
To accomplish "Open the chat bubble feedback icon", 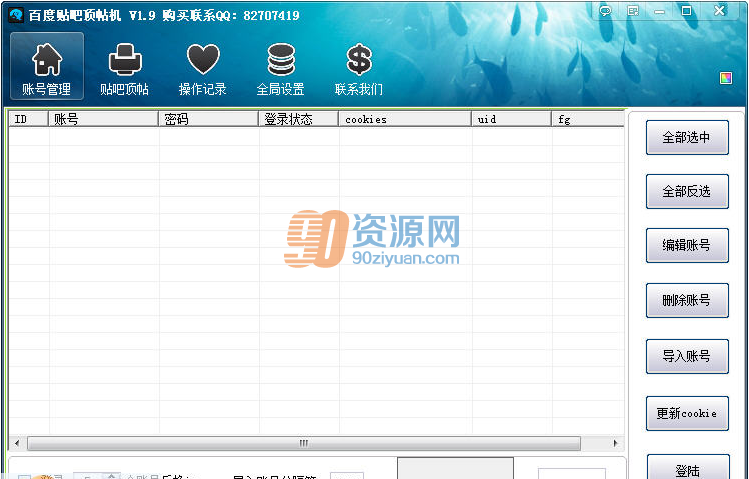I will pos(606,11).
